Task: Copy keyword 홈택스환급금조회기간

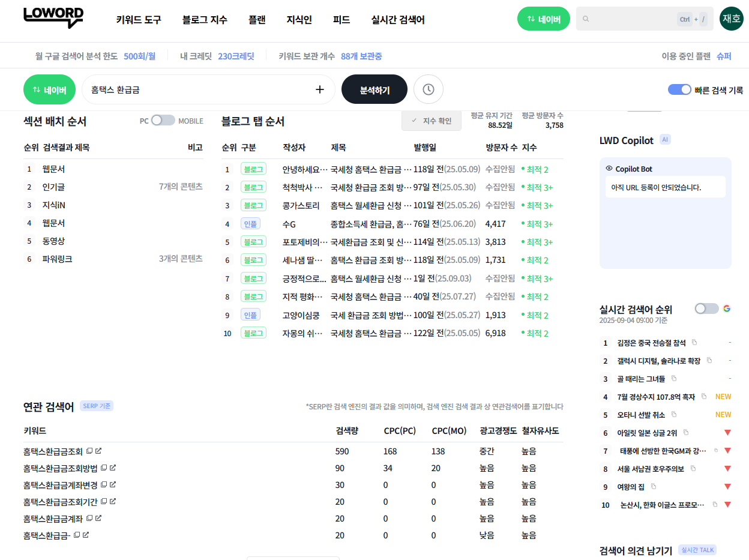Action: coord(104,501)
